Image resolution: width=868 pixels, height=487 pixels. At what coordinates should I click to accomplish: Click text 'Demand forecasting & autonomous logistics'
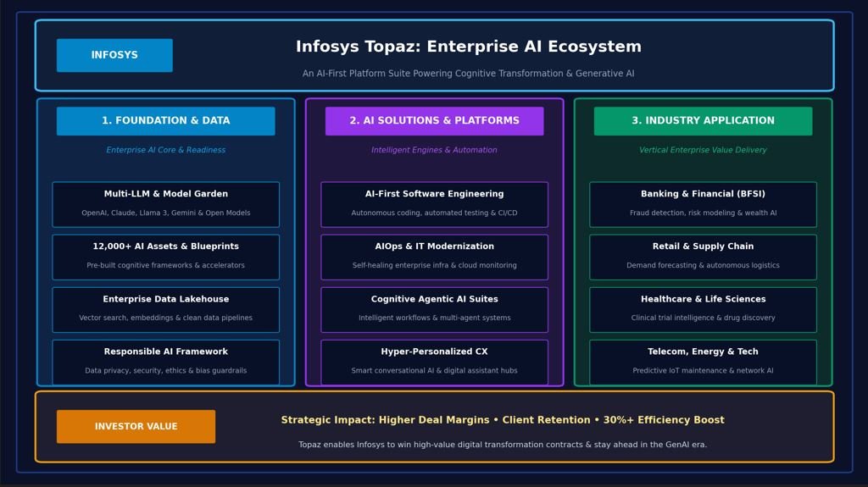point(703,266)
